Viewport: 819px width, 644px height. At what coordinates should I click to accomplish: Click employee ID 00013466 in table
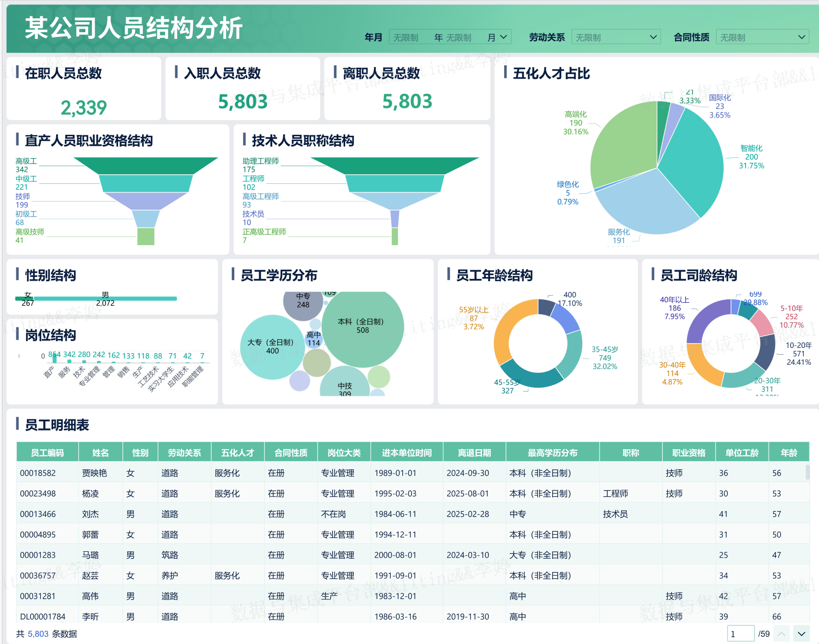38,514
